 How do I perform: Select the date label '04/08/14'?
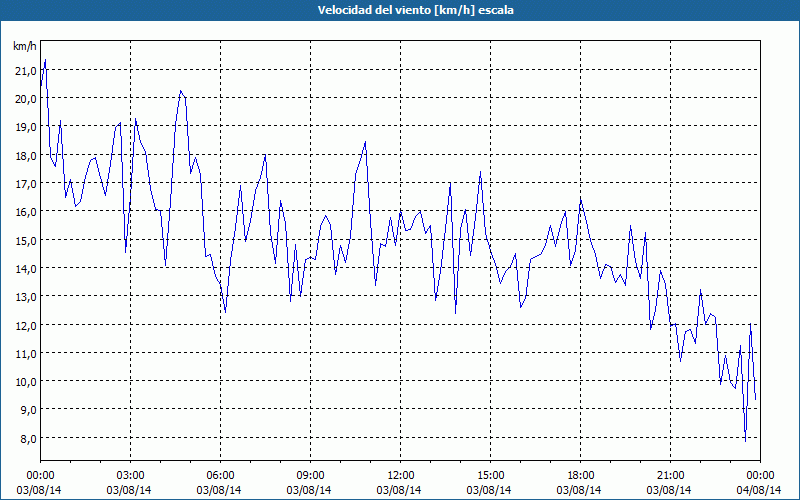coord(759,490)
